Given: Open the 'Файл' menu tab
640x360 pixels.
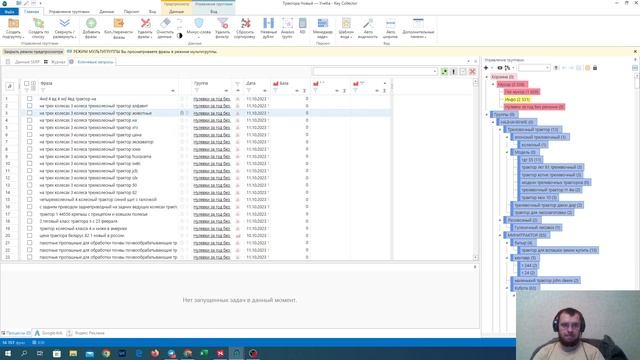Looking at the screenshot, I should point(9,12).
